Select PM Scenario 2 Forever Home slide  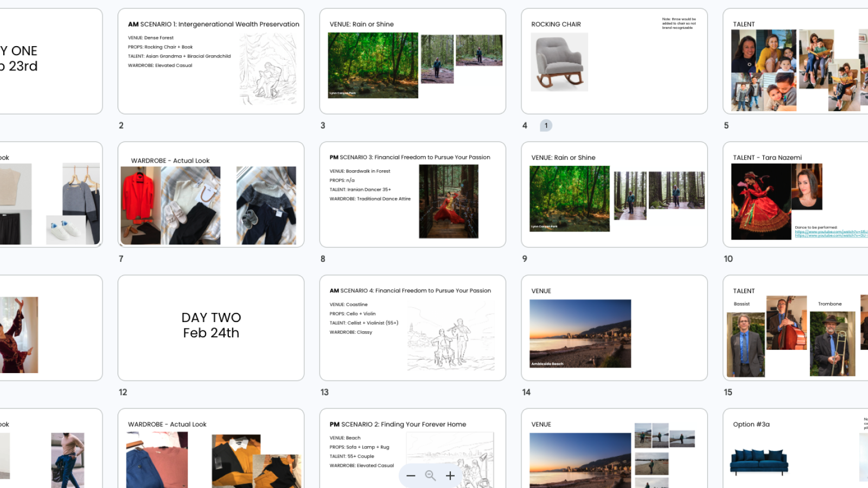[x=413, y=448]
